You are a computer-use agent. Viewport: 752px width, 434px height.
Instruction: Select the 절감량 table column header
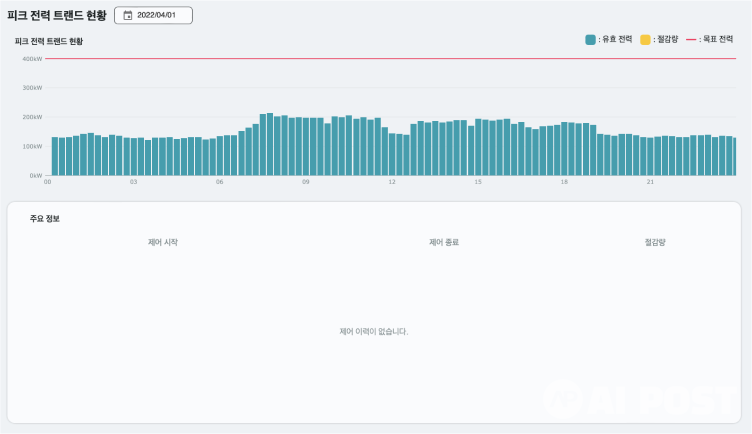click(x=656, y=242)
